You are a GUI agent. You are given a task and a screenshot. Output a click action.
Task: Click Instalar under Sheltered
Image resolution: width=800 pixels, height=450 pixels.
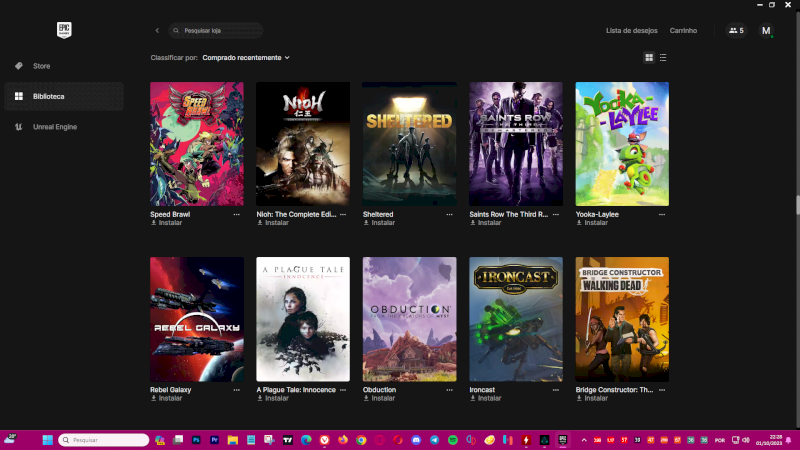pos(380,223)
